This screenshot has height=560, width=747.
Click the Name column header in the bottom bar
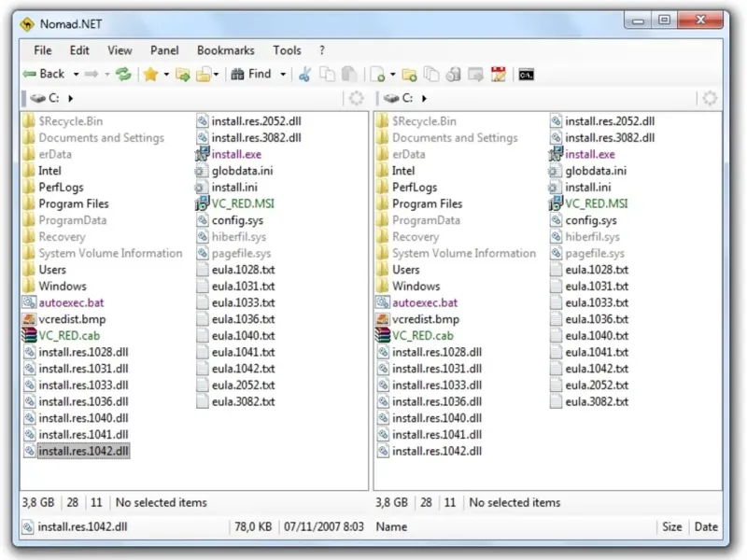[x=391, y=526]
